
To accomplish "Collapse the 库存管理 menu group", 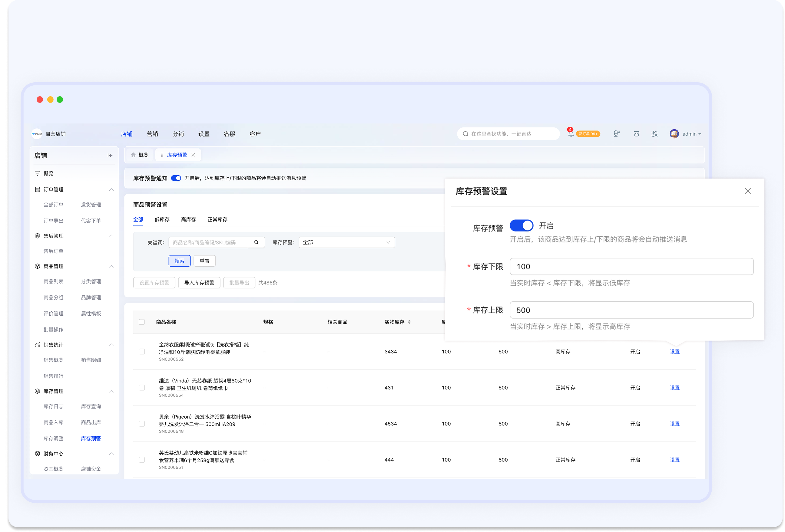I will pos(111,391).
